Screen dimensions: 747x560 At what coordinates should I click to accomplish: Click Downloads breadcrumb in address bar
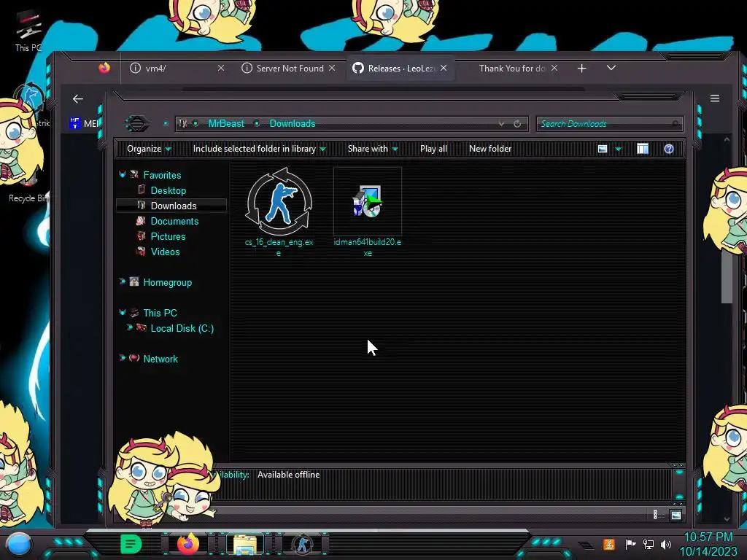click(293, 124)
